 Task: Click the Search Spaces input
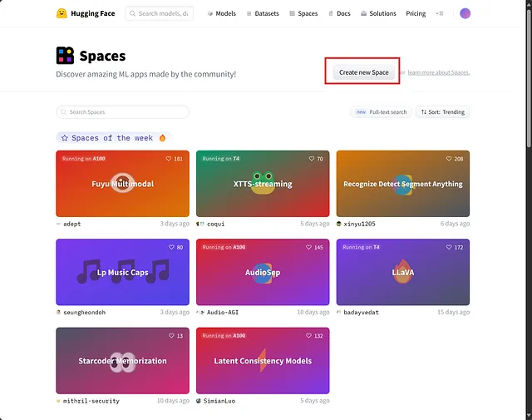coord(122,112)
